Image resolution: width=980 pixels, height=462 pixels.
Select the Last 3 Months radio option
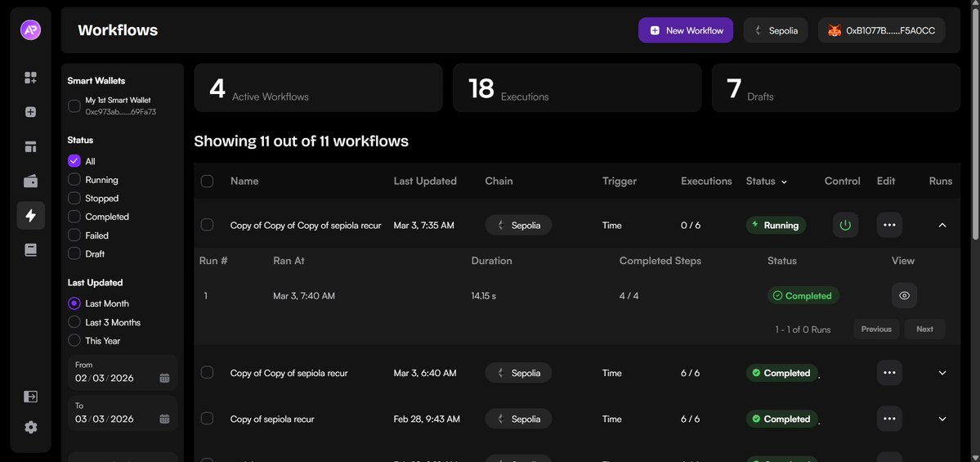pyautogui.click(x=74, y=322)
